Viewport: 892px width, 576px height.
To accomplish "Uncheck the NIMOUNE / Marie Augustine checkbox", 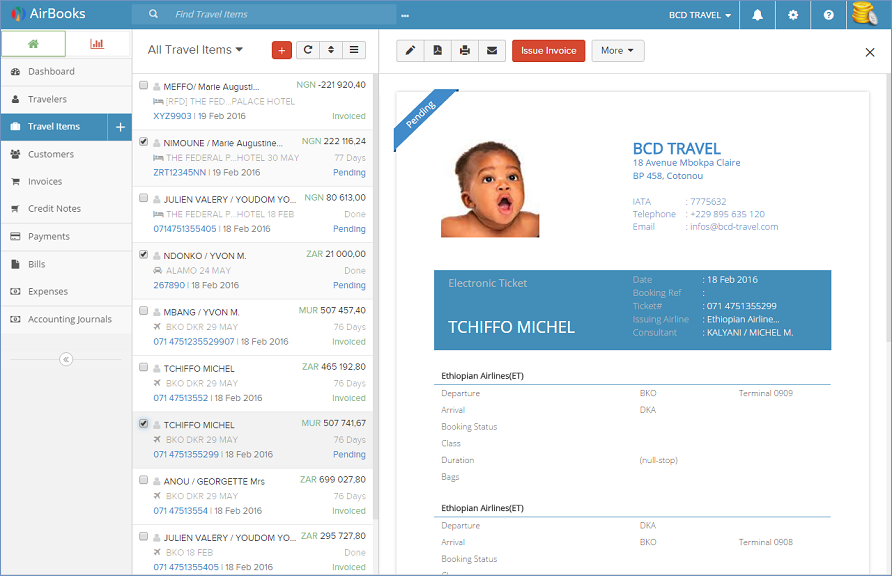I will (x=143, y=142).
